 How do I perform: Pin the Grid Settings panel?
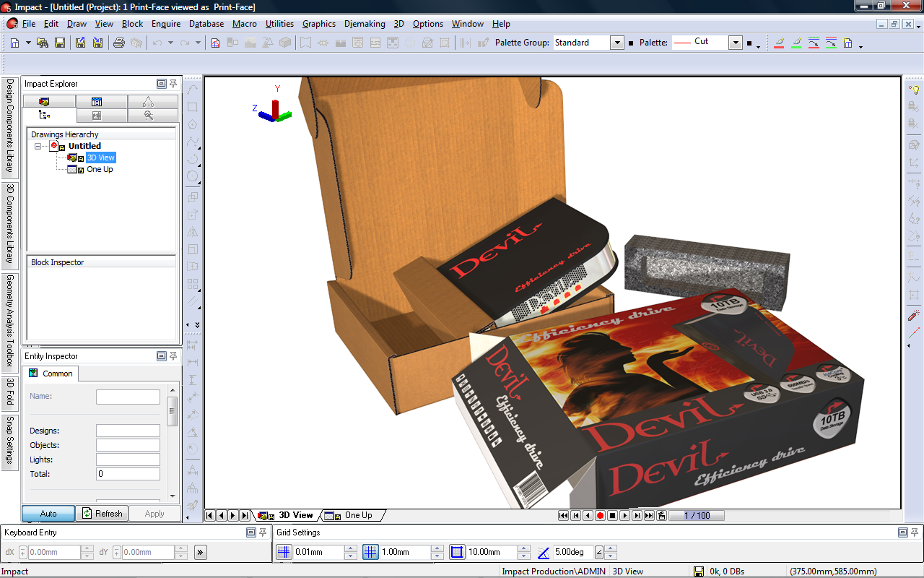point(915,532)
